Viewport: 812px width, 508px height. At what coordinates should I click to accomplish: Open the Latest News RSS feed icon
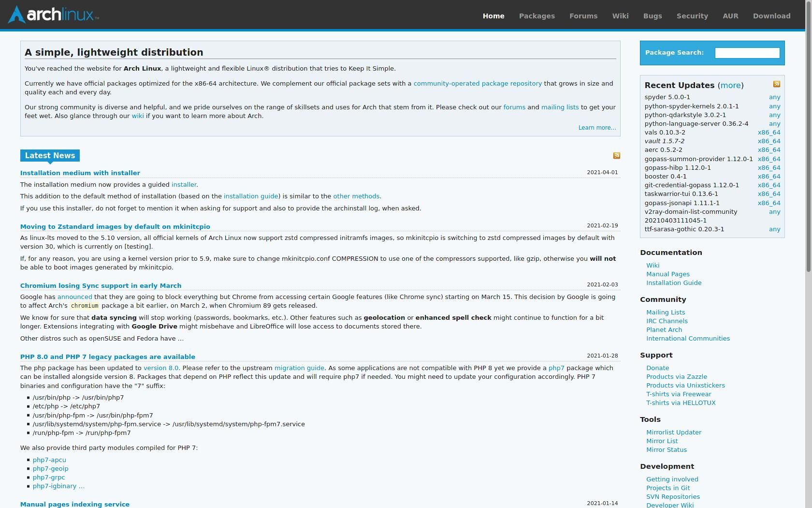coord(616,156)
